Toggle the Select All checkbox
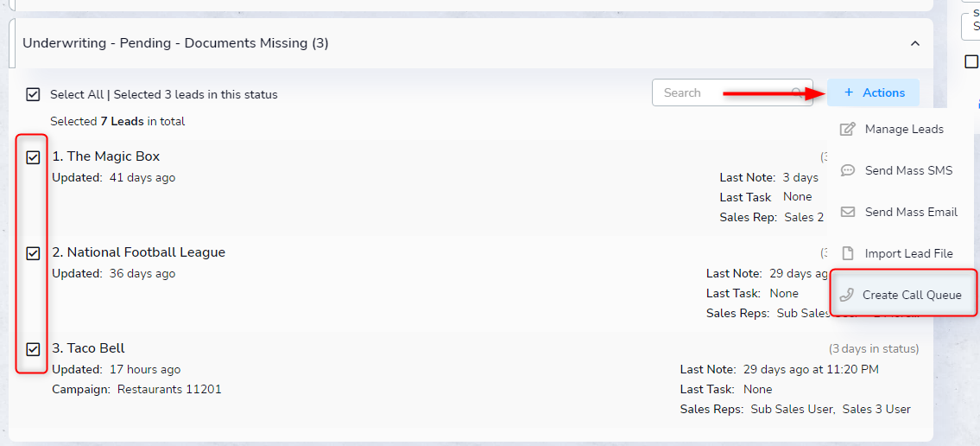Viewport: 980px width, 446px height. (x=33, y=94)
